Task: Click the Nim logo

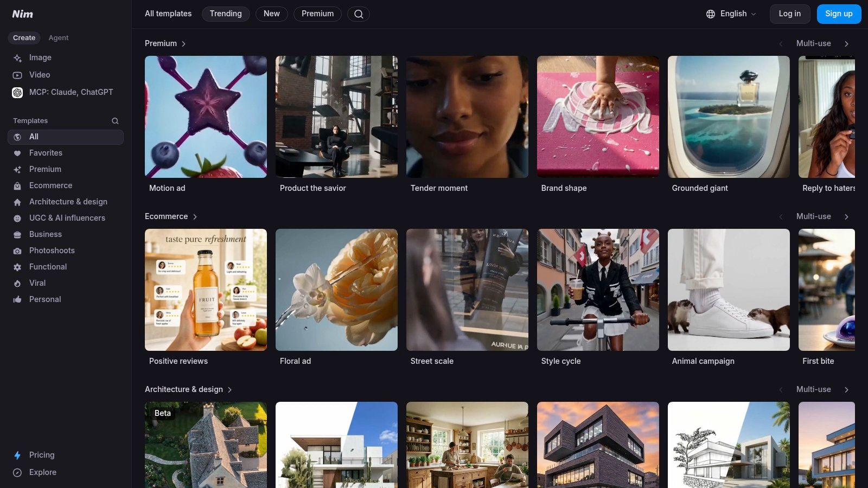Action: click(x=23, y=14)
